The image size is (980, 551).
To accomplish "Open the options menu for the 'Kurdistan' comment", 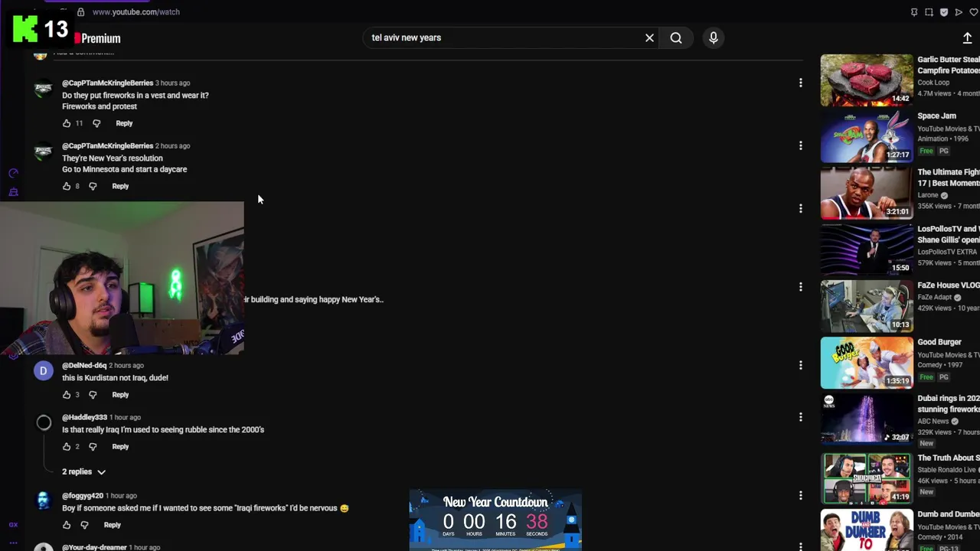I will [x=801, y=365].
